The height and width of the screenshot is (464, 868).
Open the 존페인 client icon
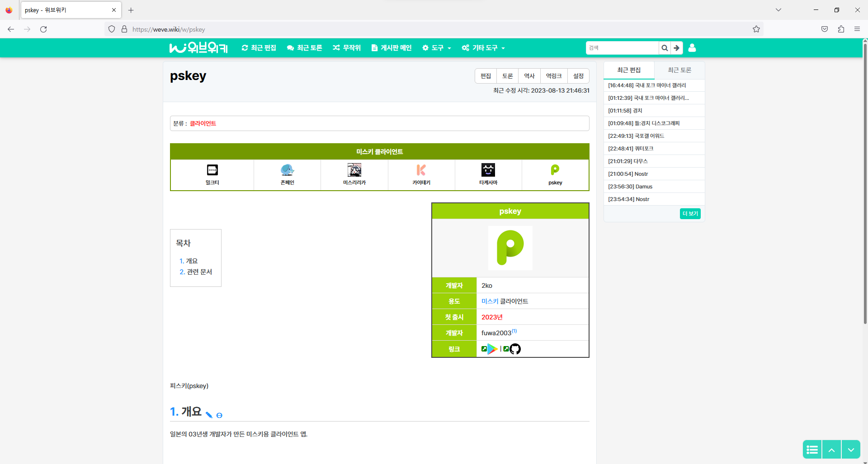(x=287, y=170)
